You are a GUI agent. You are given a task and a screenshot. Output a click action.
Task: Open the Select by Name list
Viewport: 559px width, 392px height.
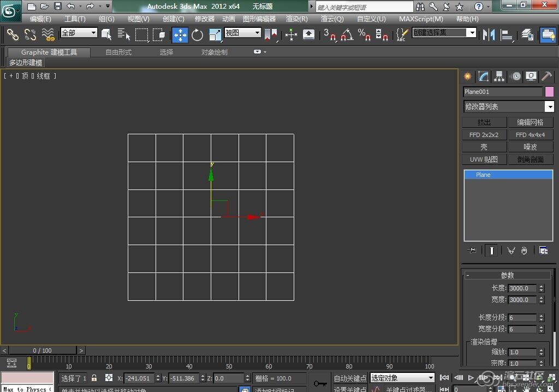pyautogui.click(x=124, y=34)
